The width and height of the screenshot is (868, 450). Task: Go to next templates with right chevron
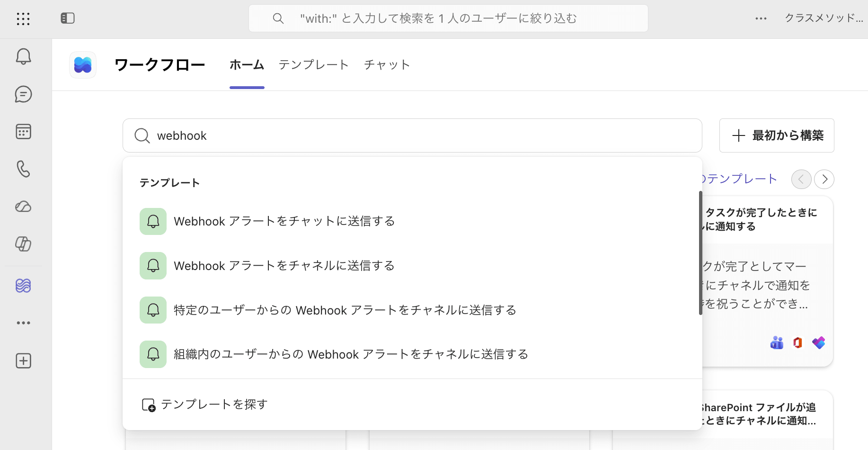click(x=824, y=179)
